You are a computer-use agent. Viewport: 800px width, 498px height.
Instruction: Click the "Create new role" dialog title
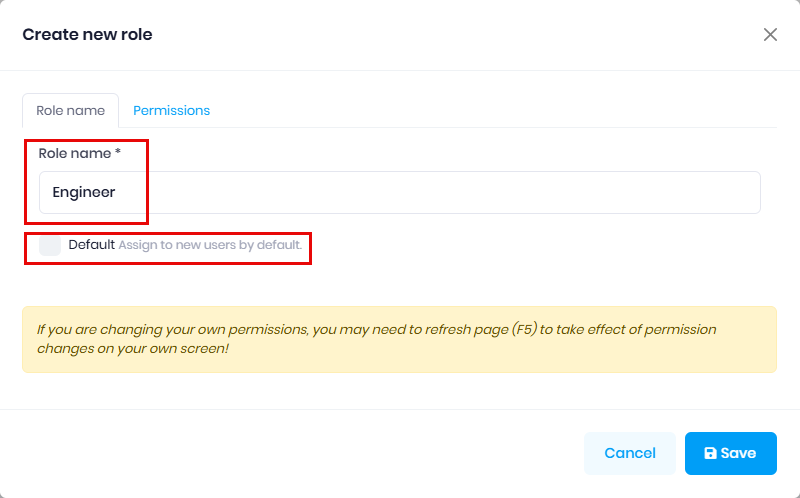click(87, 35)
